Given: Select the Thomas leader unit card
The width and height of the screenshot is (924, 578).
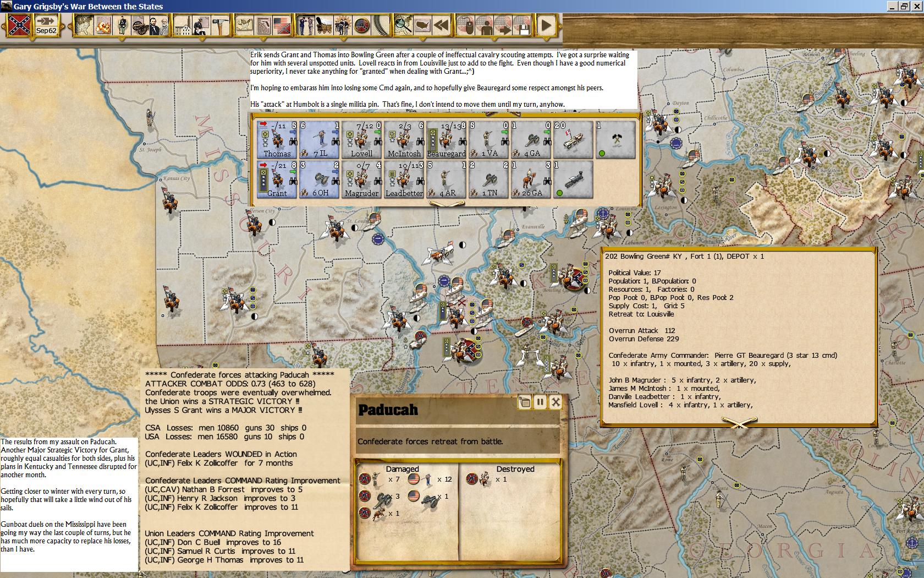Looking at the screenshot, I should (277, 140).
